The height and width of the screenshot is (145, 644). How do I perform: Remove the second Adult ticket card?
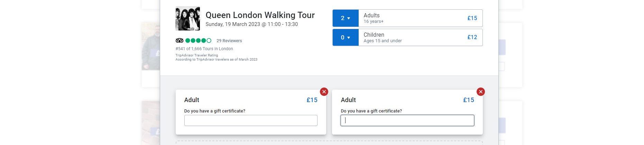pyautogui.click(x=480, y=92)
